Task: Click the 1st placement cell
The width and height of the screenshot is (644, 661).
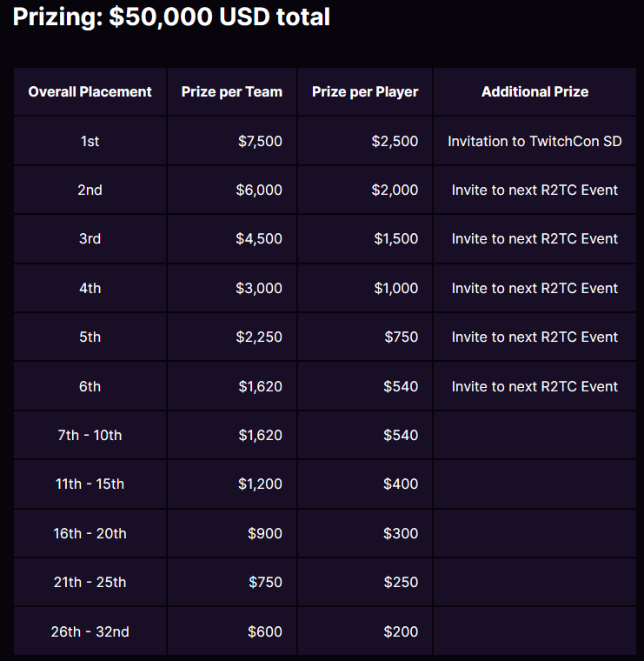Action: (x=90, y=141)
